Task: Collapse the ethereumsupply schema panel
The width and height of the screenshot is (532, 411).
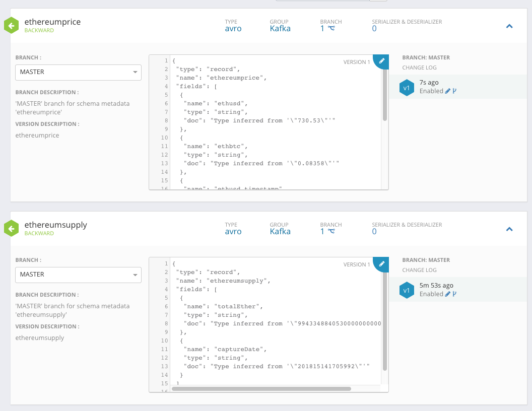Action: (509, 228)
